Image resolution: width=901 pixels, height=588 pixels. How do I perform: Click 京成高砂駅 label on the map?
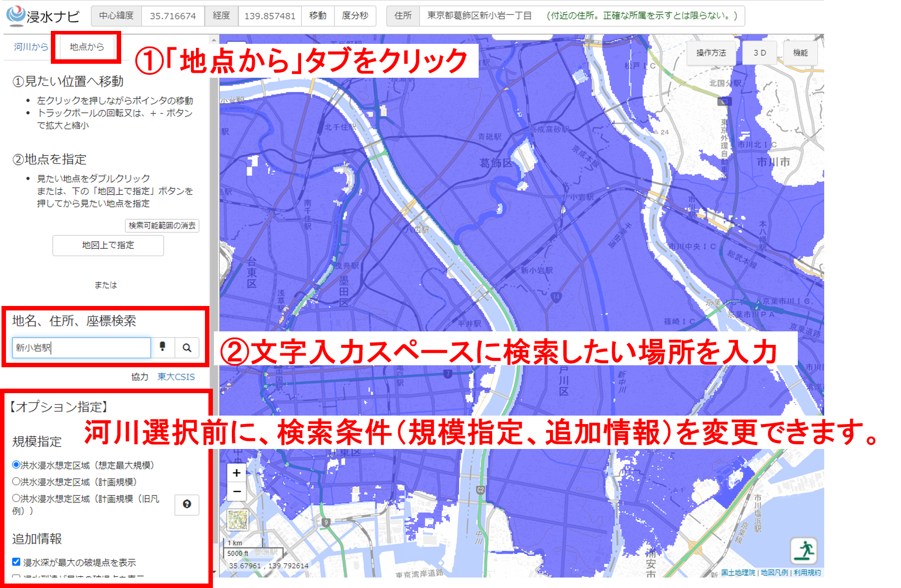tap(549, 129)
